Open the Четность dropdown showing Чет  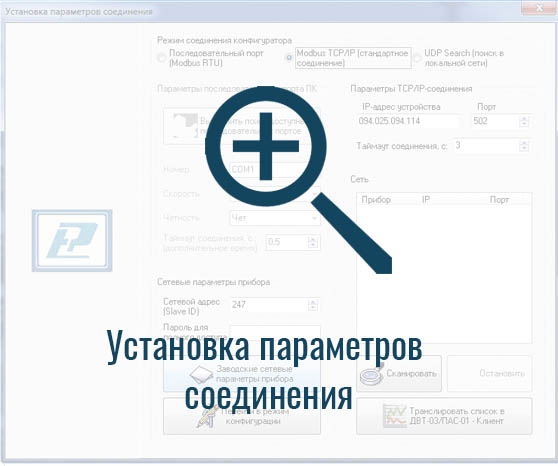point(275,218)
